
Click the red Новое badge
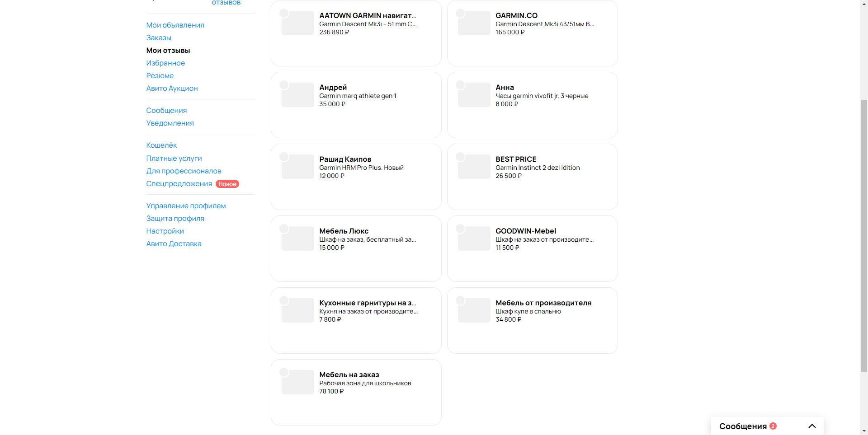tap(227, 184)
